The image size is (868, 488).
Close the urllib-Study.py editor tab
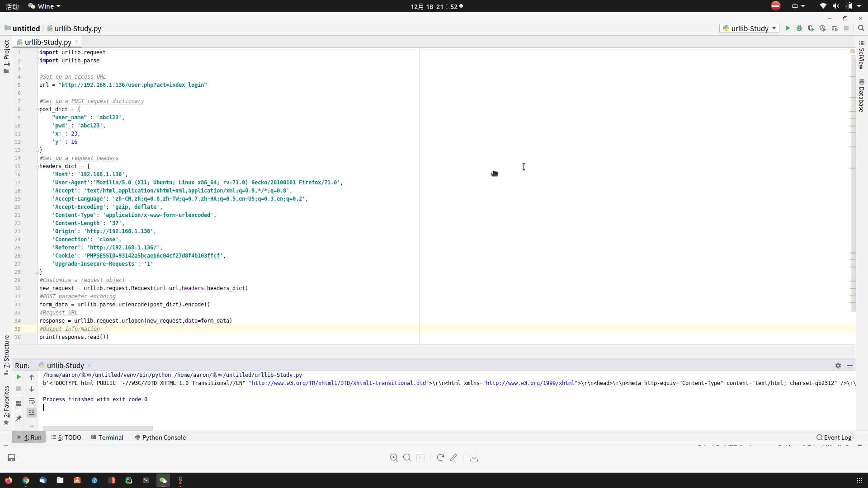coord(76,42)
